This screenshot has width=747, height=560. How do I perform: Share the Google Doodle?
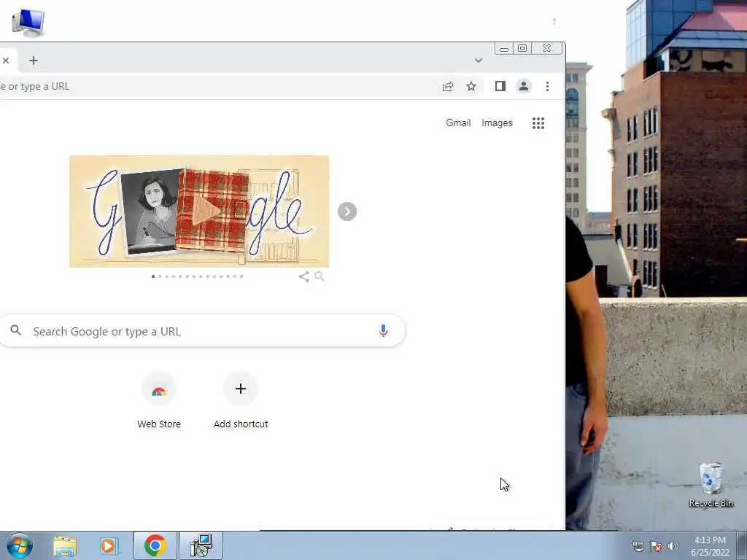[x=304, y=276]
